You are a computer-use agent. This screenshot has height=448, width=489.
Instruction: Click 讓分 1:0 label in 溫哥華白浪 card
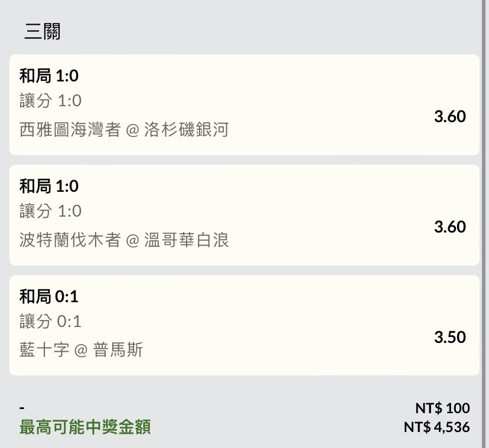50,211
